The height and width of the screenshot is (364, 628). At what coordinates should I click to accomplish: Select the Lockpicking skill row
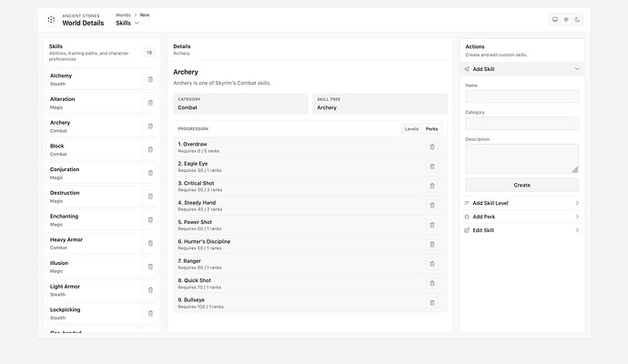94,314
